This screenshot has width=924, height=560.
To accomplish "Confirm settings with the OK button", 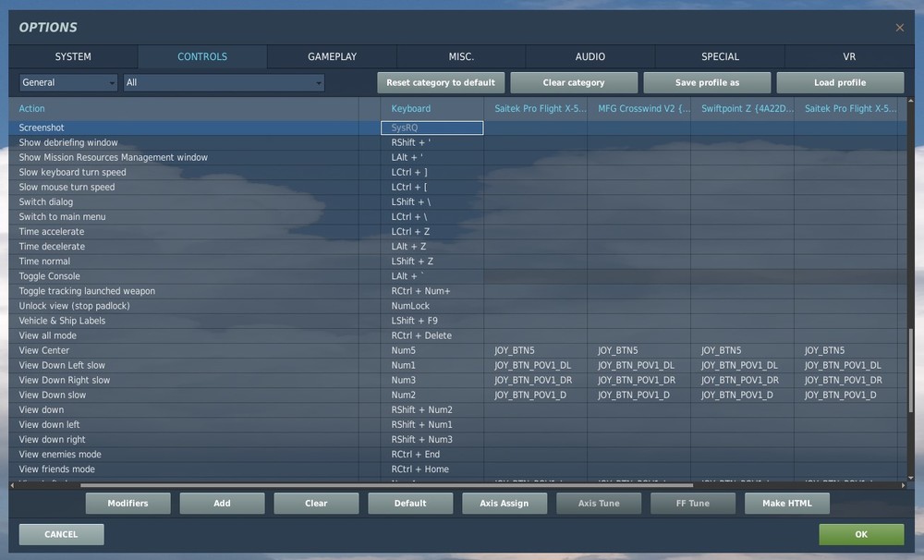I will [861, 535].
